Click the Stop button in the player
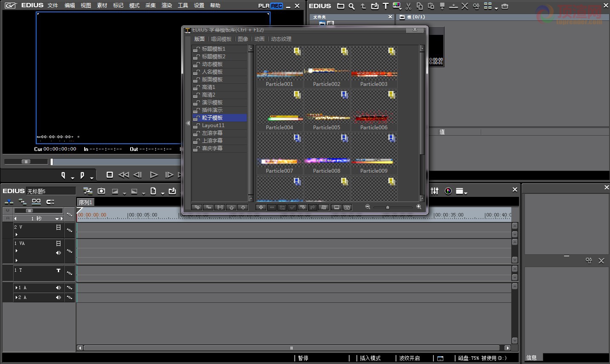 tap(109, 175)
